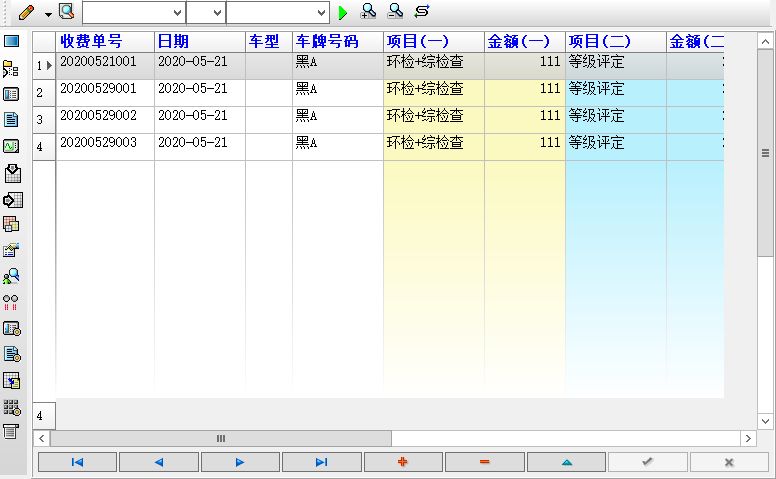This screenshot has height=479, width=776.
Task: Select the blue rectangle sidebar icon
Action: tap(11, 41)
